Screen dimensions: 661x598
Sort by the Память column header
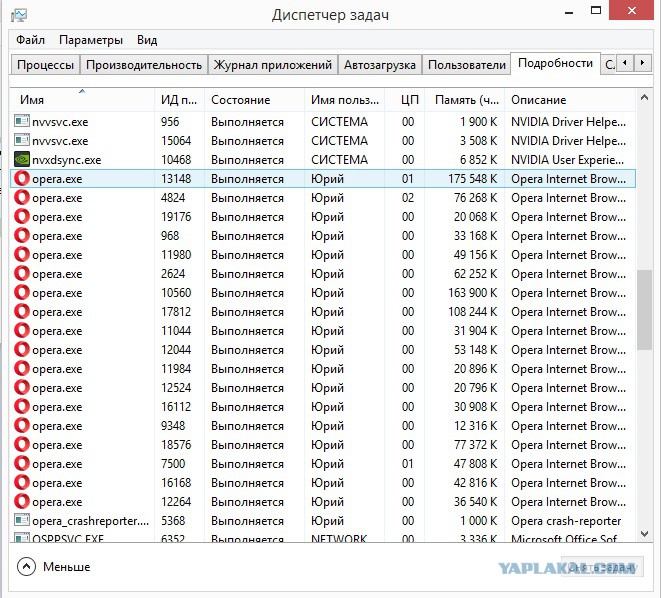[x=465, y=100]
